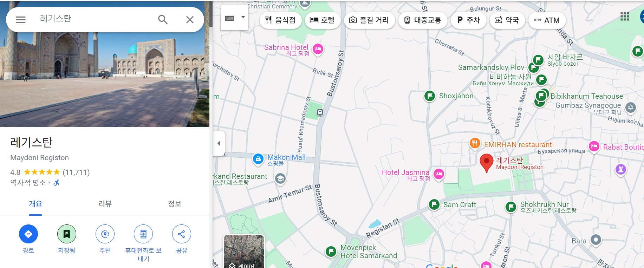Screen dimensions: 644x268
Task: Click the Bibikhanum Teahouse label
Action: point(587,96)
